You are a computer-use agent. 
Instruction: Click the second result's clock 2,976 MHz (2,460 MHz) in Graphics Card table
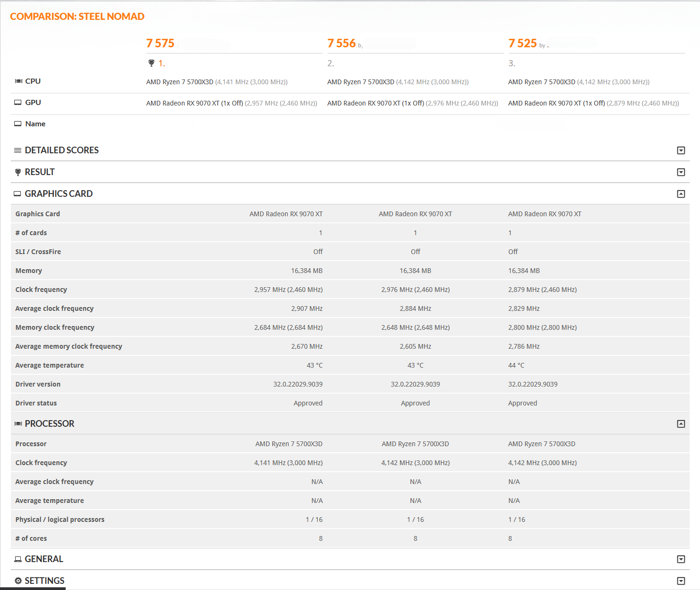(x=416, y=290)
